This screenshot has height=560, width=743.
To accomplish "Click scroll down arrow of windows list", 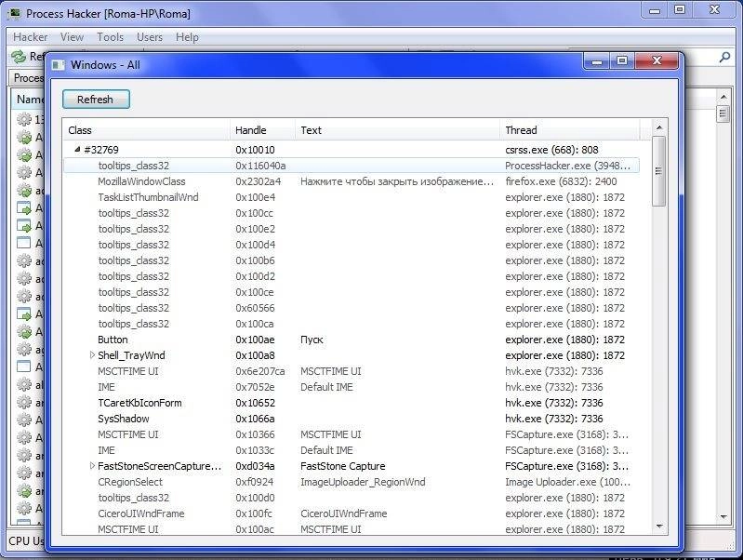I will [x=659, y=527].
